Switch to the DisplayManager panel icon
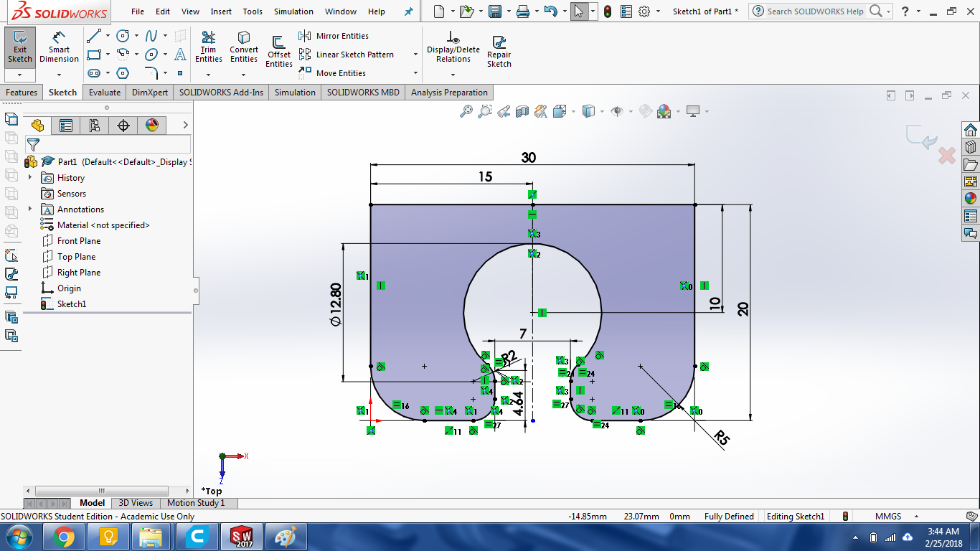 pos(152,126)
